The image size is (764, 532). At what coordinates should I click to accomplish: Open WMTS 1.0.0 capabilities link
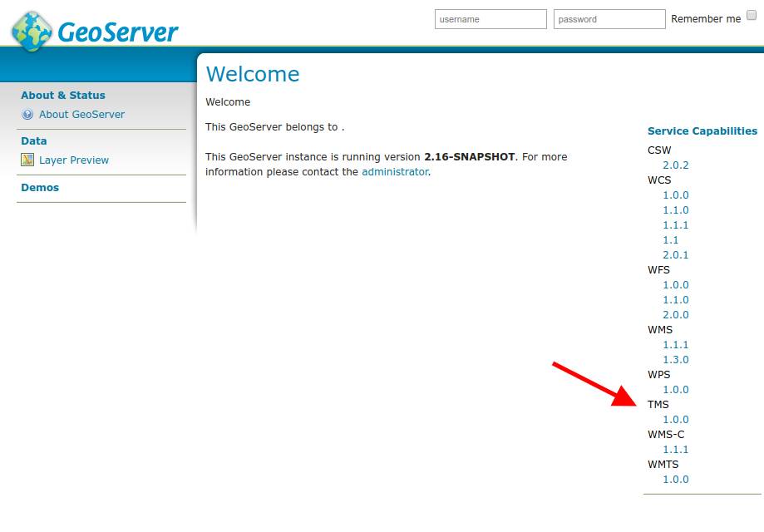(x=675, y=480)
